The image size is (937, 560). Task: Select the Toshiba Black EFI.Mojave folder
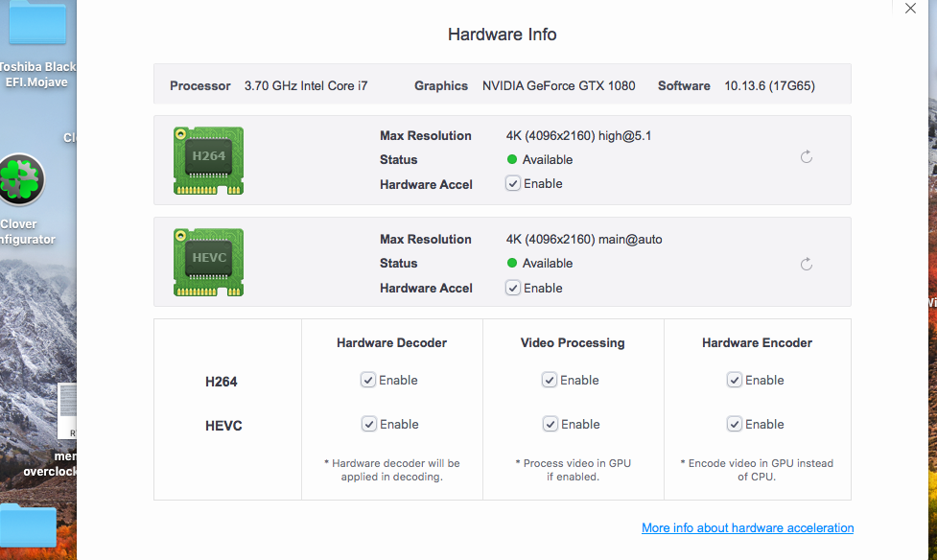coord(37,24)
